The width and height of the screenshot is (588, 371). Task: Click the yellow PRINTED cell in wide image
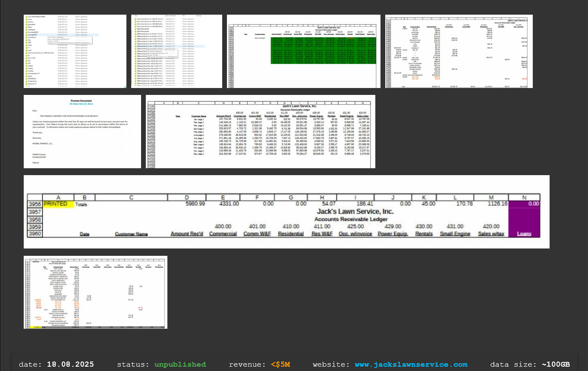58,204
